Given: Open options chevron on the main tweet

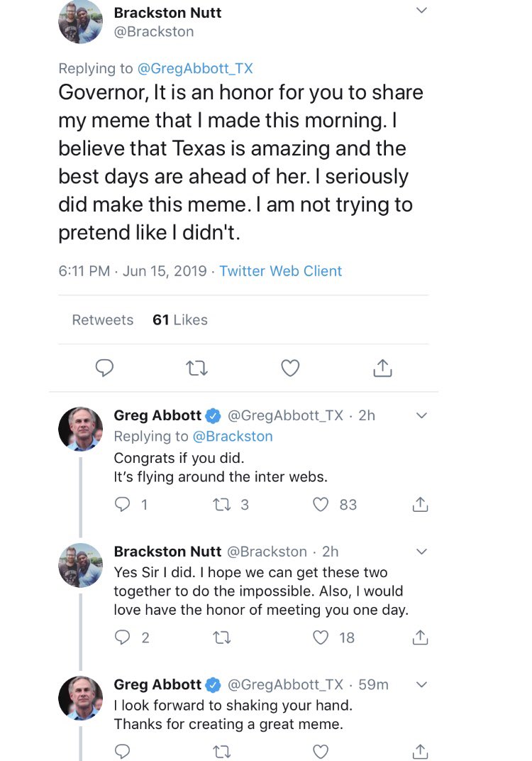Looking at the screenshot, I should (421, 11).
